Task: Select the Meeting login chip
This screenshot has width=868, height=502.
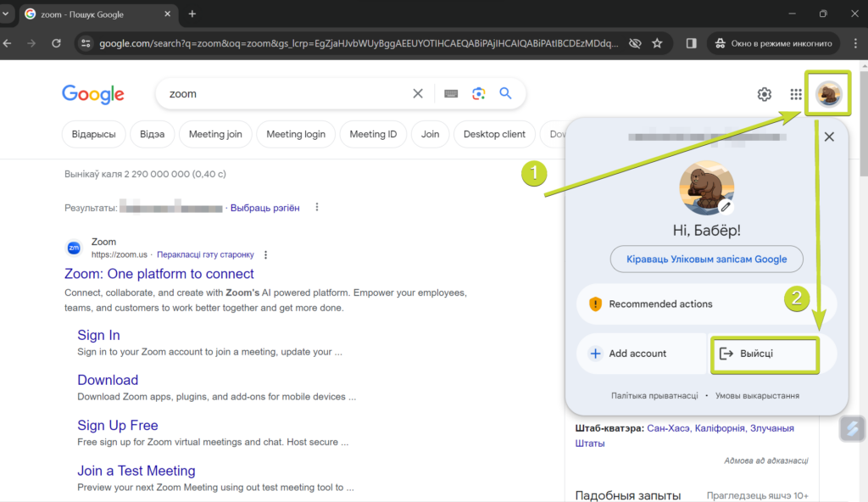Action: coord(296,134)
